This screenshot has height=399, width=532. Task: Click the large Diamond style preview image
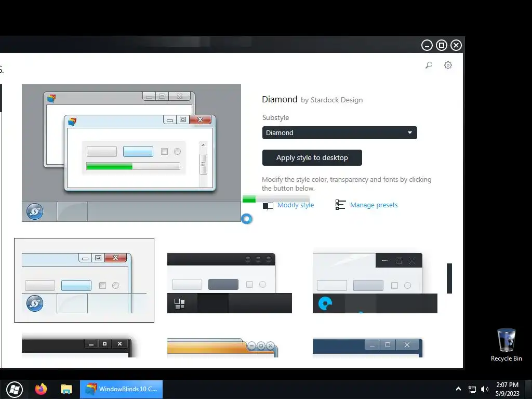click(x=131, y=153)
